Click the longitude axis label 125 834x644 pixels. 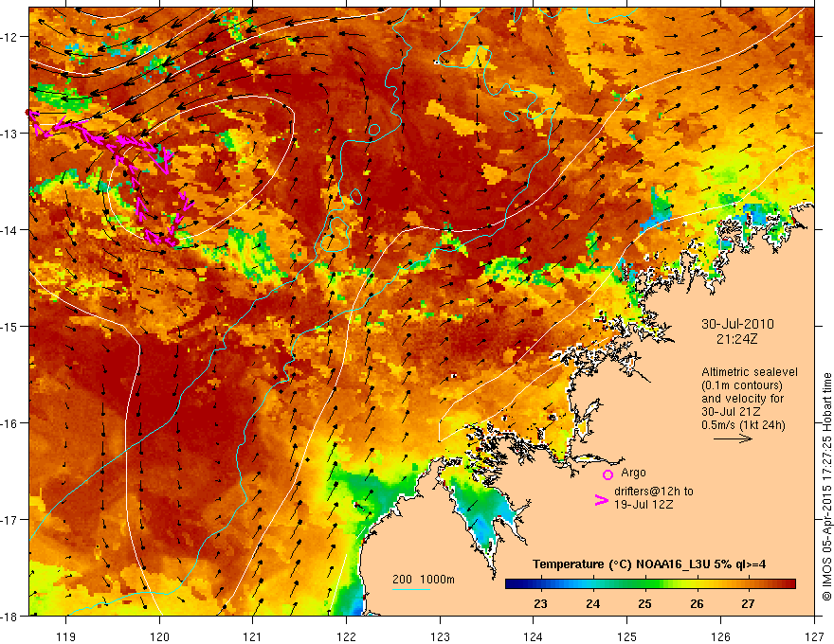point(627,636)
